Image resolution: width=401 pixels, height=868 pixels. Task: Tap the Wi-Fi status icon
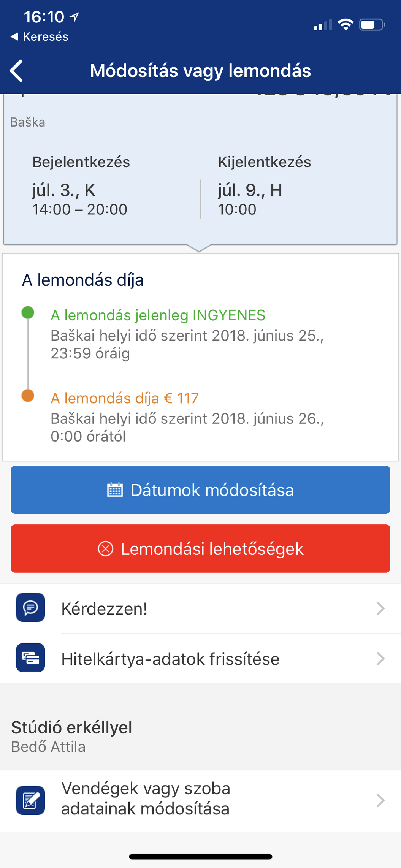[x=346, y=25]
